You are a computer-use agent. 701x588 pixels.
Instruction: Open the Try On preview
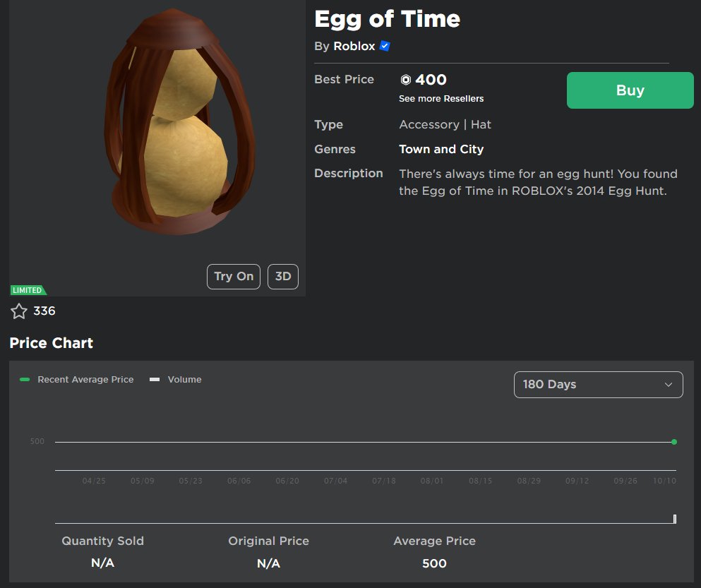[x=233, y=276]
